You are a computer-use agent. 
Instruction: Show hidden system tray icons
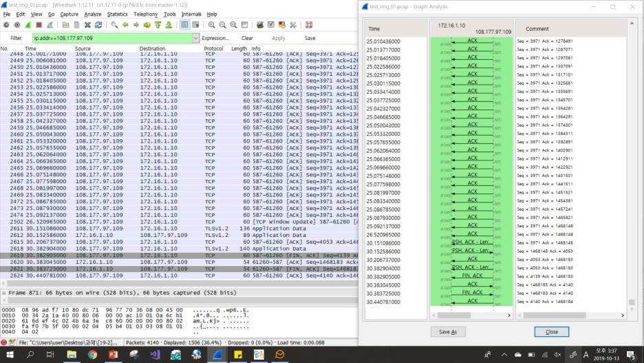(x=504, y=354)
